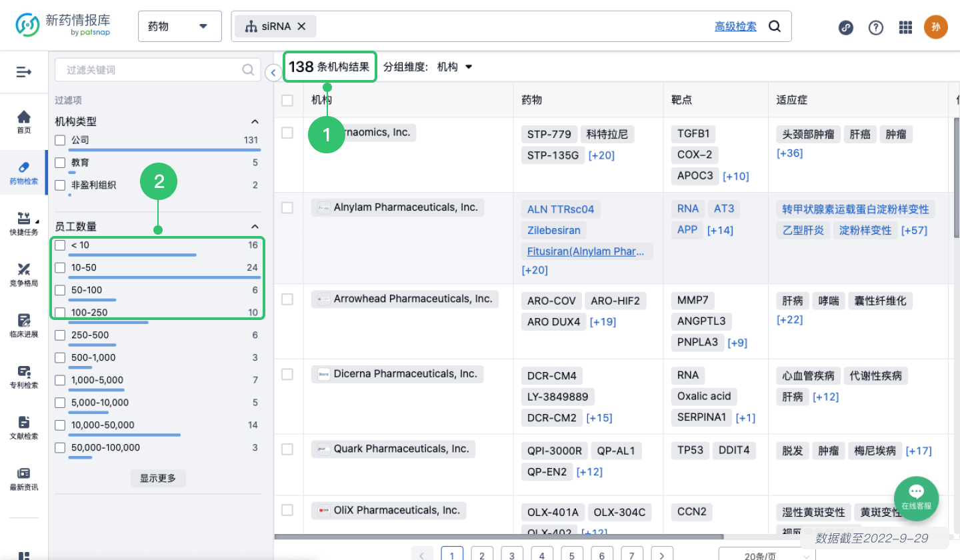
Task: Check the < 10 employees filter
Action: coord(60,245)
